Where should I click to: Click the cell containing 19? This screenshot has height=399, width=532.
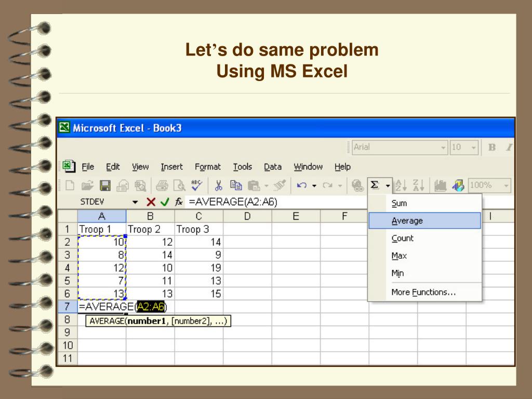tap(199, 268)
